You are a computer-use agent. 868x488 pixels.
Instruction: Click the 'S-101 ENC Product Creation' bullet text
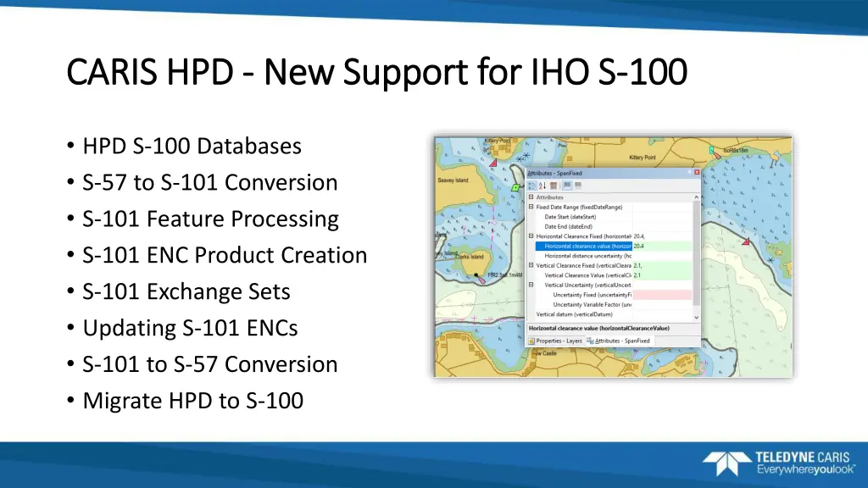[x=225, y=255]
